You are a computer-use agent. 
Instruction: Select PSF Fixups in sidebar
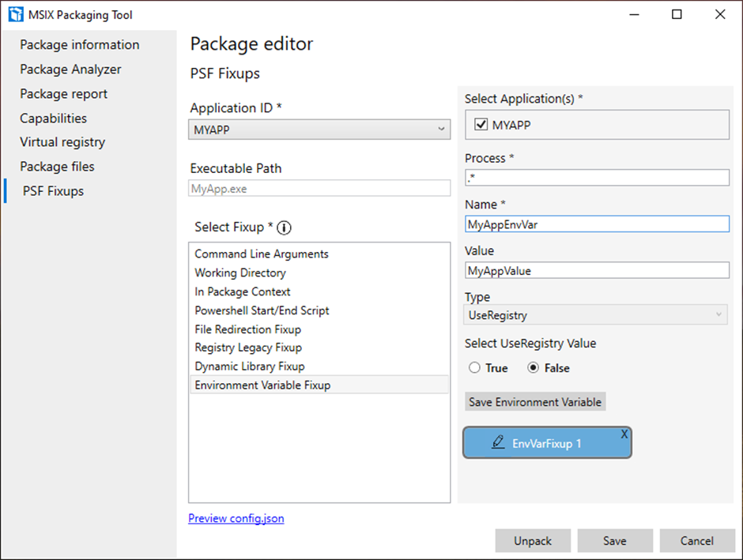coord(53,191)
